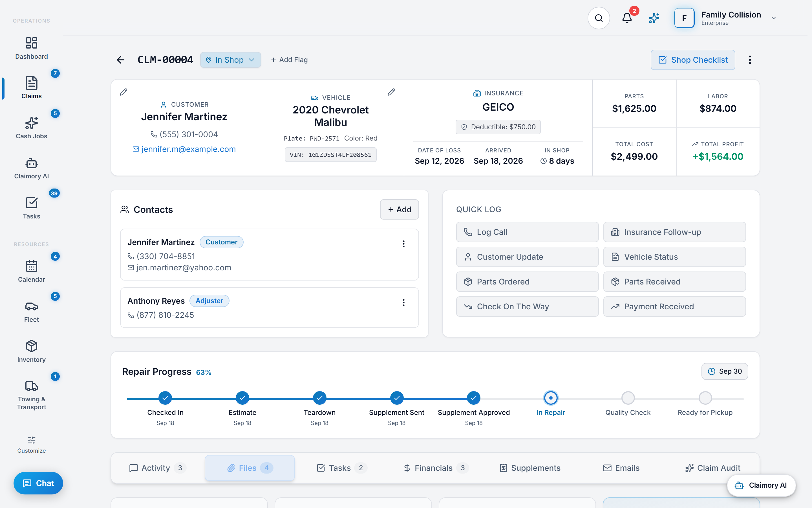Open the Inventory sidebar icon
Image resolution: width=812 pixels, height=508 pixels.
coord(31,351)
